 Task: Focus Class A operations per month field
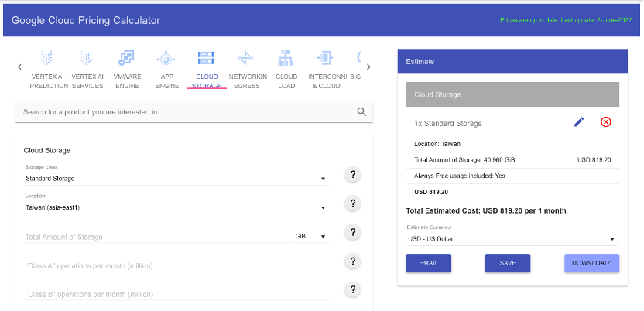click(x=176, y=266)
